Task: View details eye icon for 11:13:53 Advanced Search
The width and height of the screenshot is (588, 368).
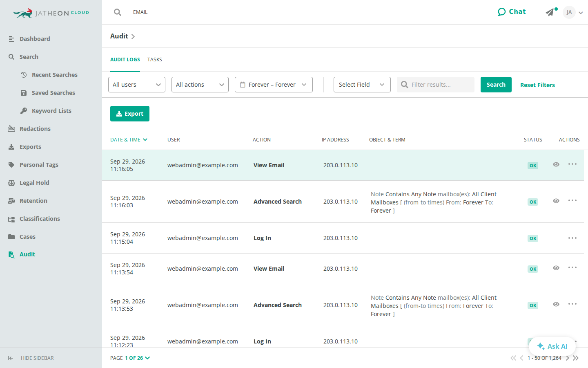Action: [556, 304]
